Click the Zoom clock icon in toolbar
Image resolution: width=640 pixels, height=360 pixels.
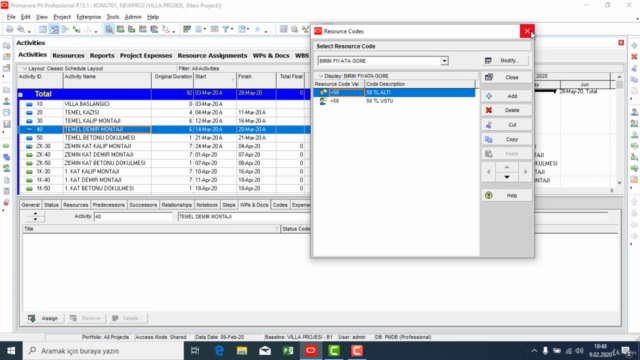click(x=294, y=29)
